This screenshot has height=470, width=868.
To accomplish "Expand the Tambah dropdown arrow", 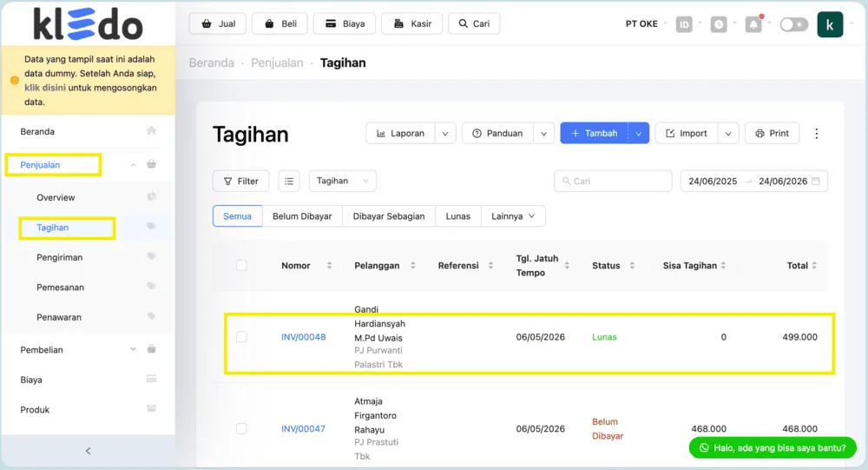I will click(x=639, y=133).
